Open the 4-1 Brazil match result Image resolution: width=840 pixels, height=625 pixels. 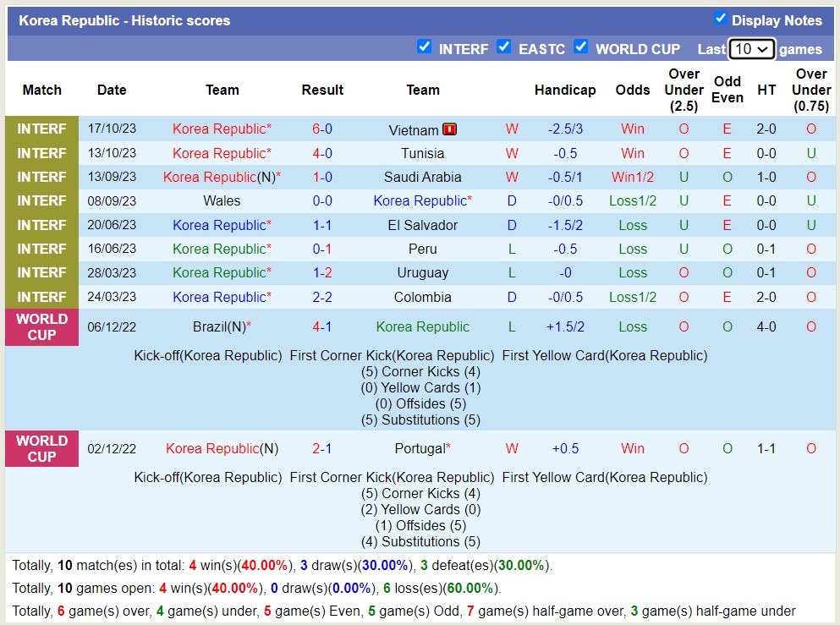point(322,326)
